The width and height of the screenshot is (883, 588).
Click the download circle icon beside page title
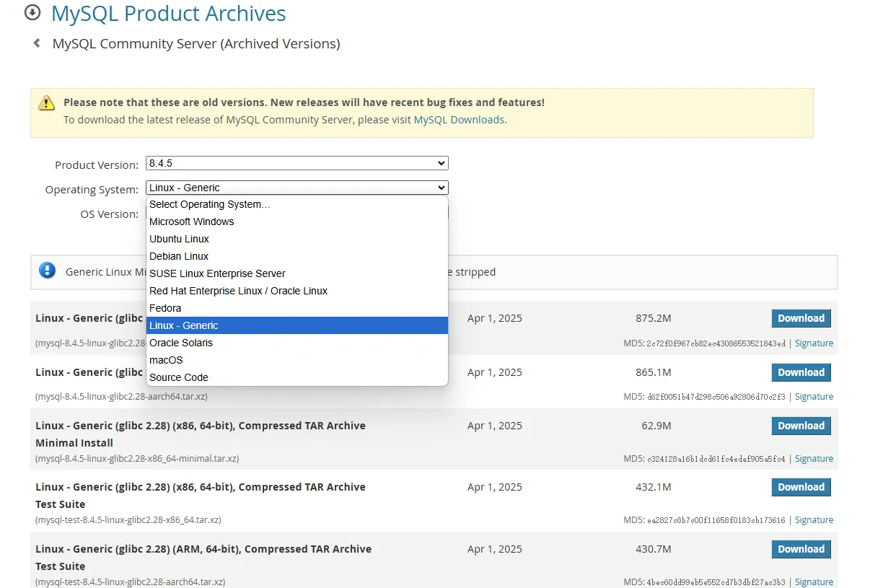coord(32,12)
